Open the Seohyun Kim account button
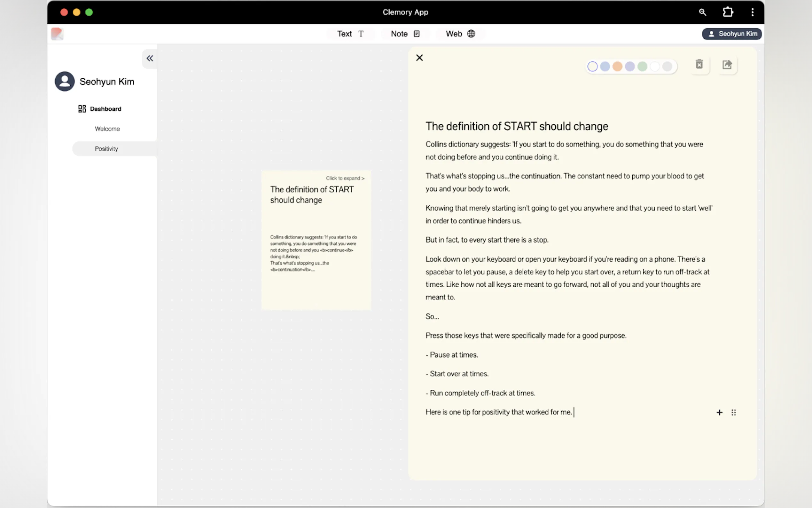The height and width of the screenshot is (508, 812). pos(732,34)
